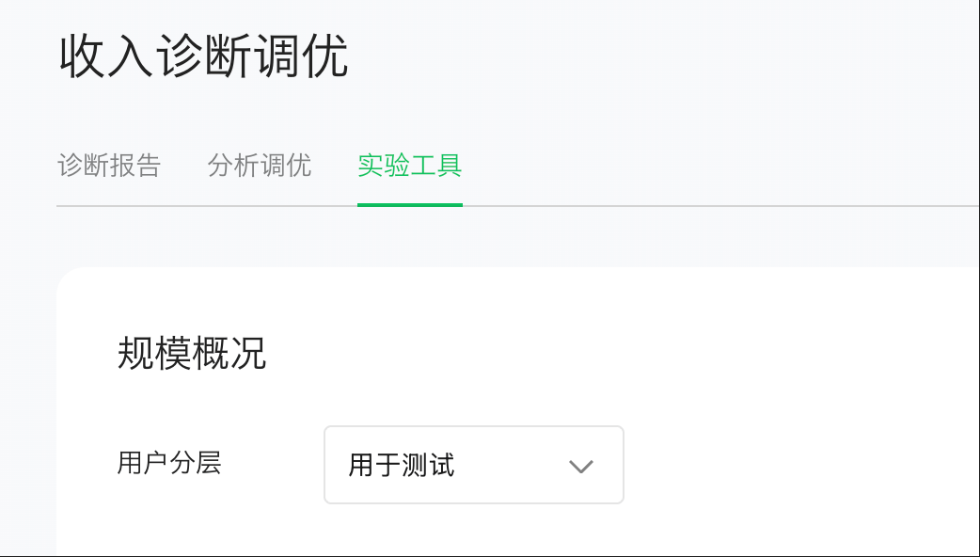The width and height of the screenshot is (980, 557).
Task: Click the 诊断报告 text link
Action: [x=109, y=167]
